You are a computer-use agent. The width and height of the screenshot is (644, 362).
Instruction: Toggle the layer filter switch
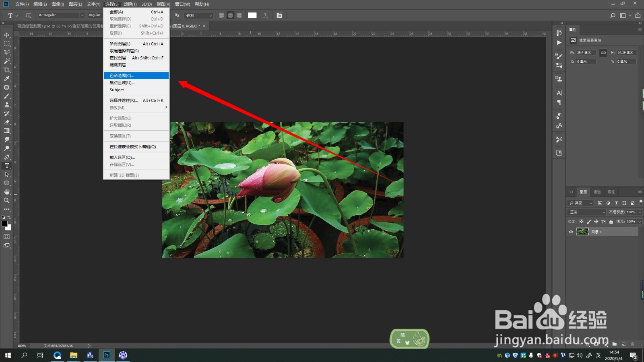click(641, 202)
